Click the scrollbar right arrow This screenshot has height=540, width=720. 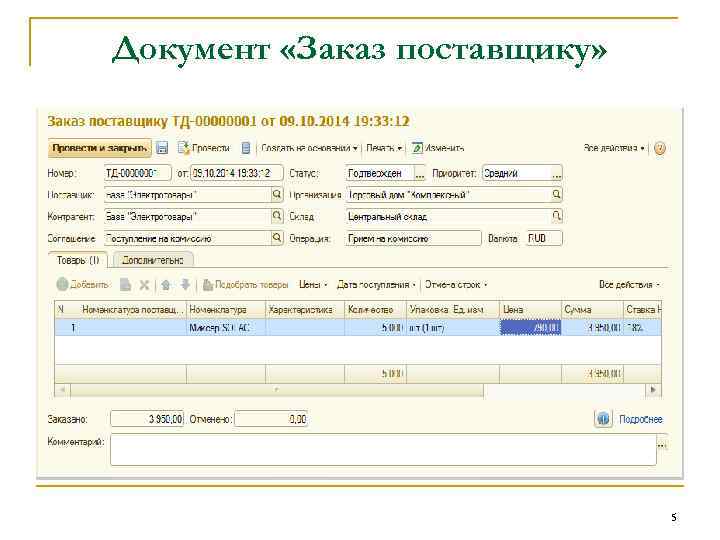tap(653, 390)
